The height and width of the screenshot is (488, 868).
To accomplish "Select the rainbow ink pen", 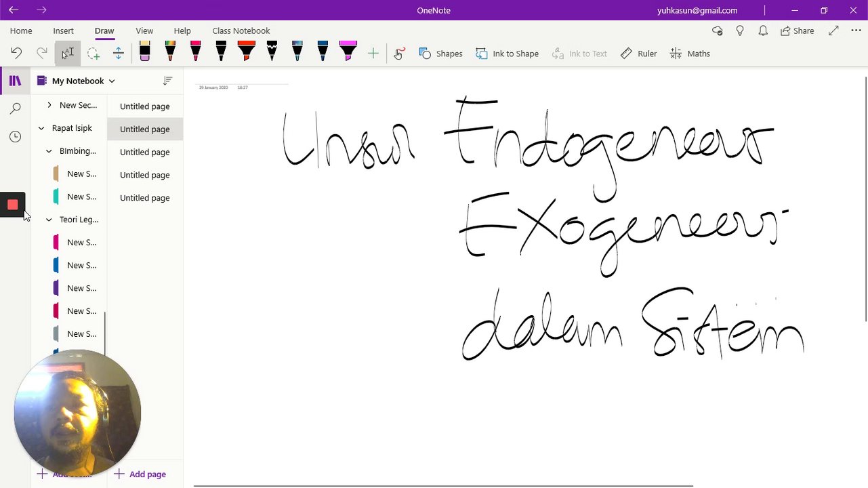I will tap(170, 52).
